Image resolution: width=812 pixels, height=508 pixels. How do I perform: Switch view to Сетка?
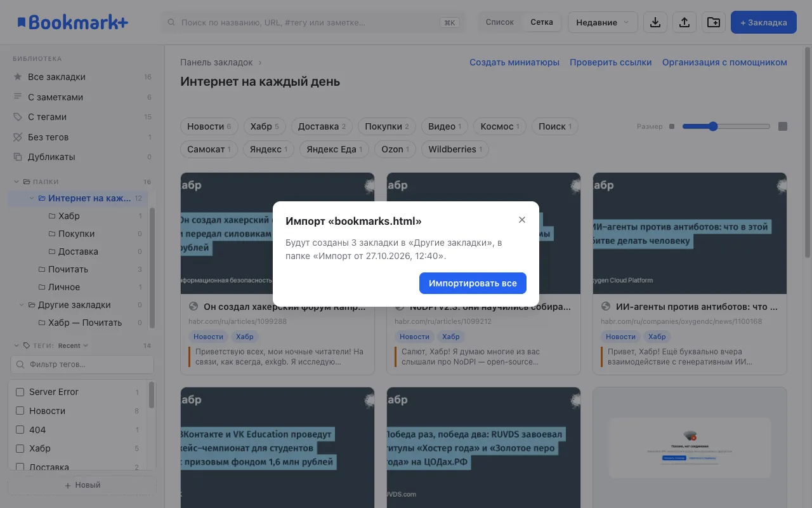coord(542,22)
